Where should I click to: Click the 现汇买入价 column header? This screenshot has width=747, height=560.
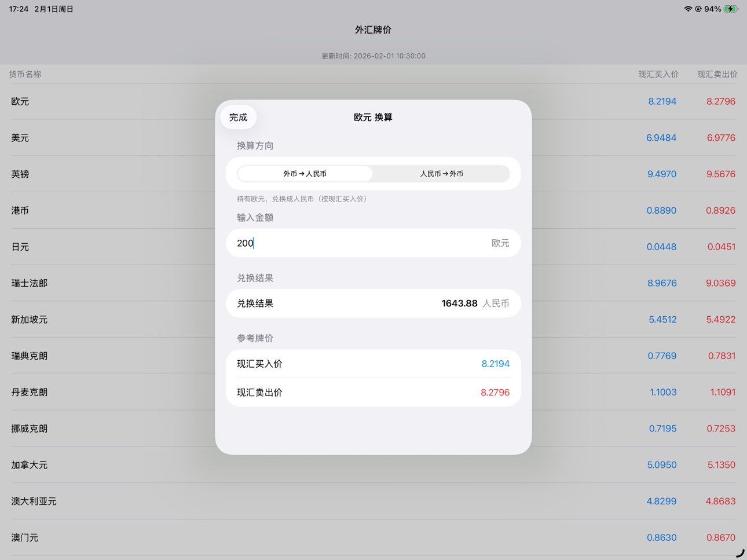tap(658, 74)
